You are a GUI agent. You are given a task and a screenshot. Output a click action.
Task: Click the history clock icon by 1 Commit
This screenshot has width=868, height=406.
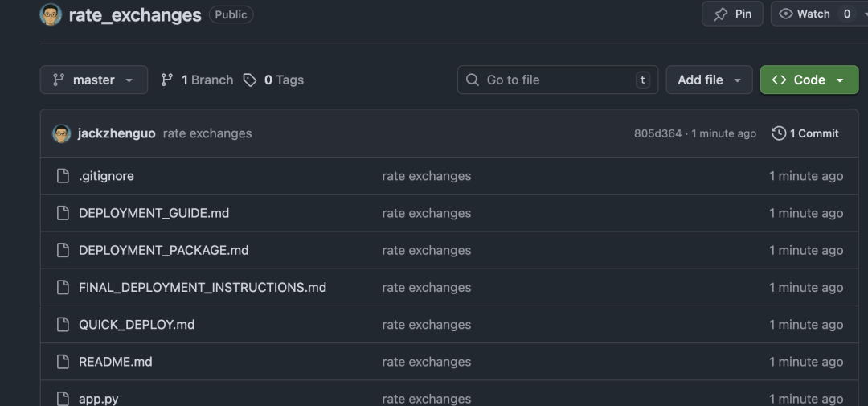pyautogui.click(x=778, y=133)
